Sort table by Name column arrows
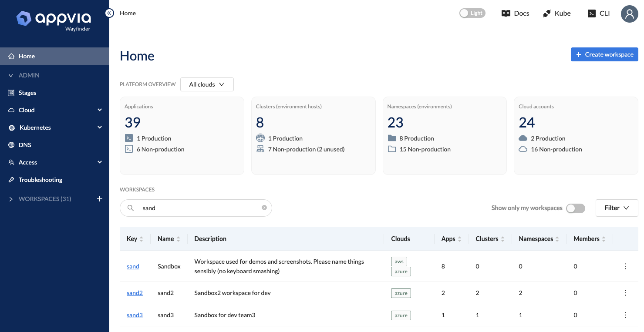644x332 pixels. click(178, 239)
